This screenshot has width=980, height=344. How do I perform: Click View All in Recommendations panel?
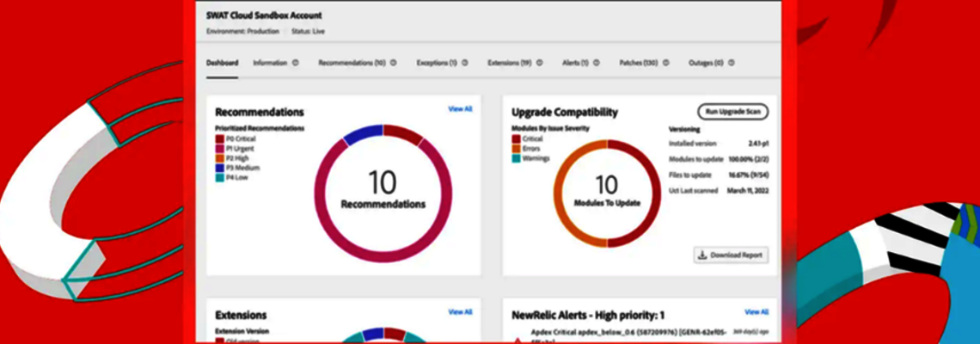(x=460, y=109)
